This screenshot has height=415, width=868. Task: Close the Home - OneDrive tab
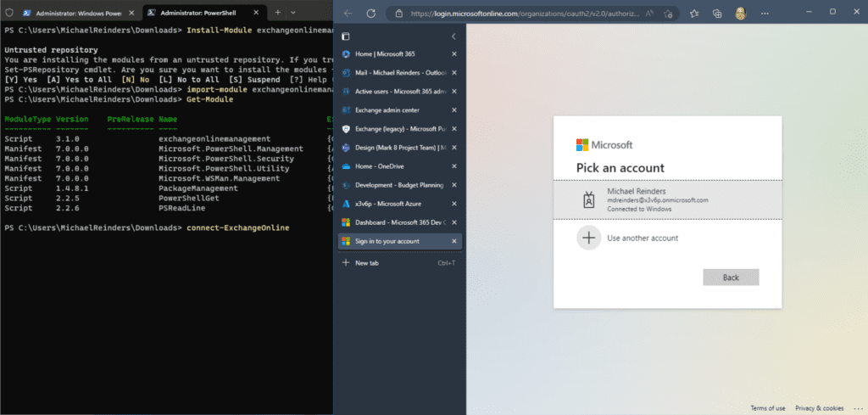coord(454,166)
